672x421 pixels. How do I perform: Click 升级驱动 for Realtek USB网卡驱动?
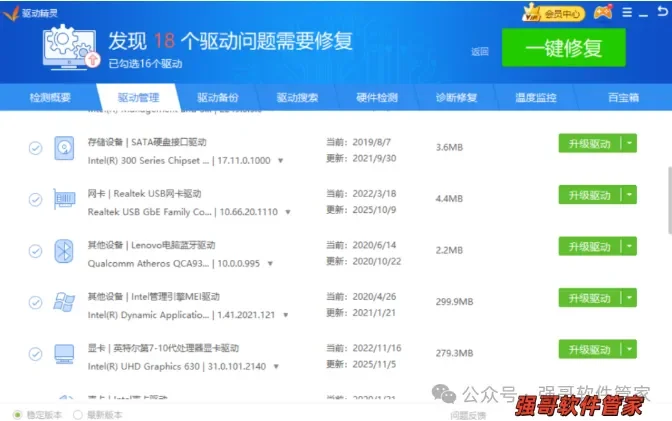pyautogui.click(x=590, y=195)
